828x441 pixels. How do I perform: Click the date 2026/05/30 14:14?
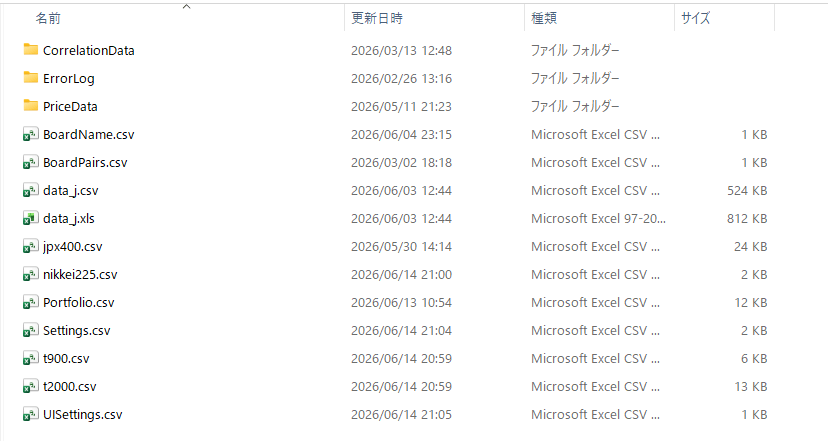pyautogui.click(x=401, y=247)
